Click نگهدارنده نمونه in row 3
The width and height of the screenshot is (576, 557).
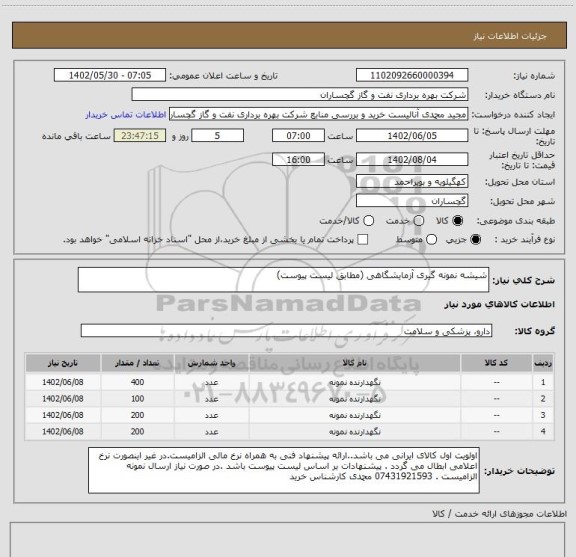pos(354,415)
